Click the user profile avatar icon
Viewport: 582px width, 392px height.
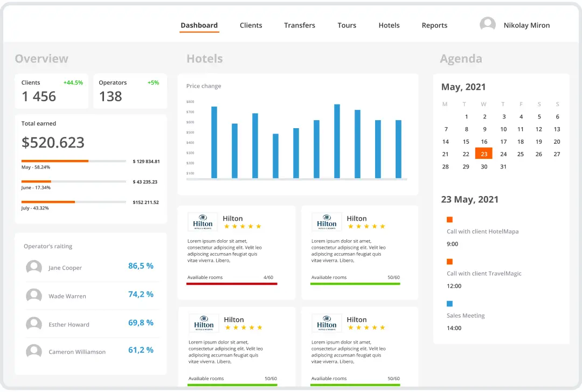click(x=488, y=24)
